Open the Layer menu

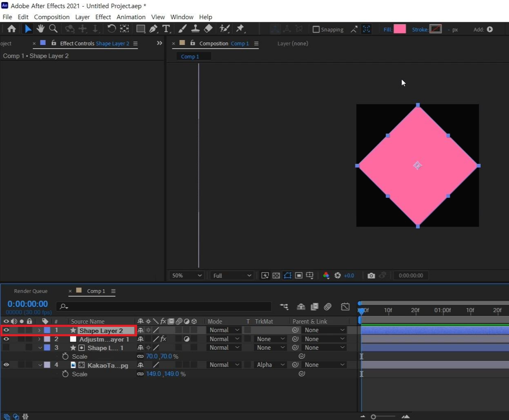point(82,17)
